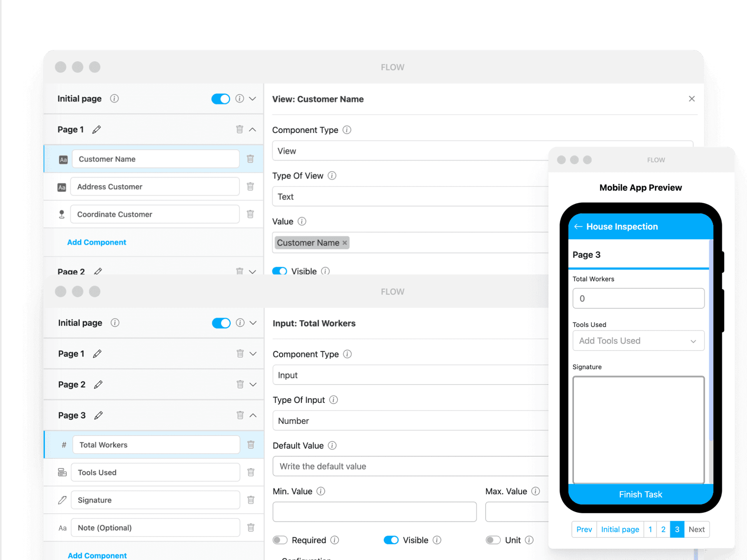Click the Add Component link
The image size is (747, 560).
coord(96,242)
